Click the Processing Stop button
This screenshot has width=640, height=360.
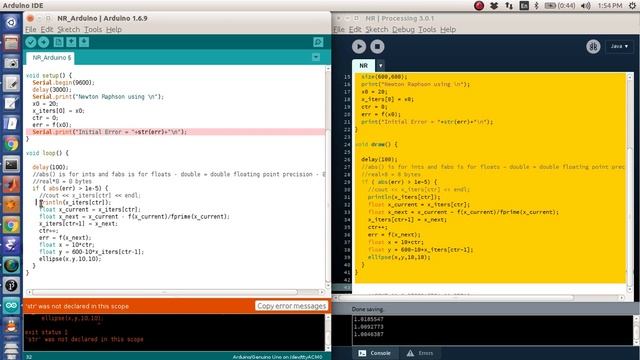pos(377,47)
